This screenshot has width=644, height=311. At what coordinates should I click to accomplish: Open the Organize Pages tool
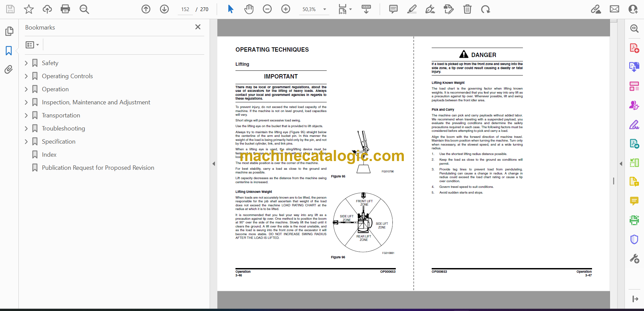(x=634, y=86)
